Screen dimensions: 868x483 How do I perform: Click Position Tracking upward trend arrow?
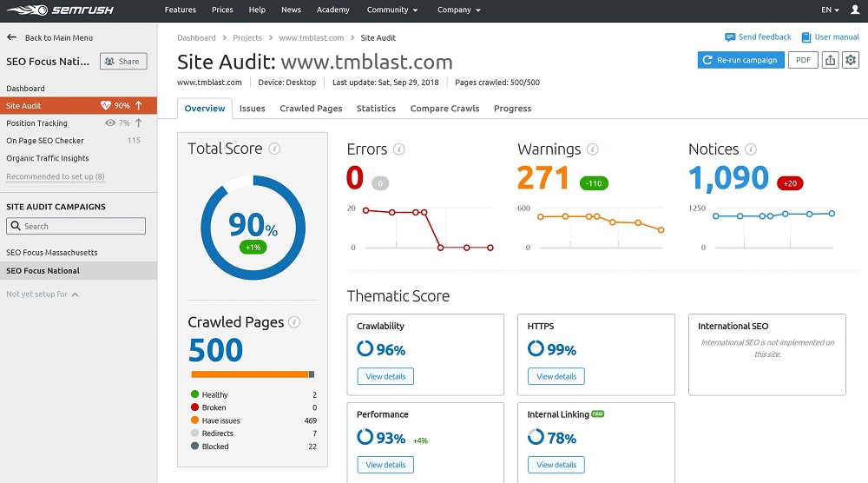138,123
